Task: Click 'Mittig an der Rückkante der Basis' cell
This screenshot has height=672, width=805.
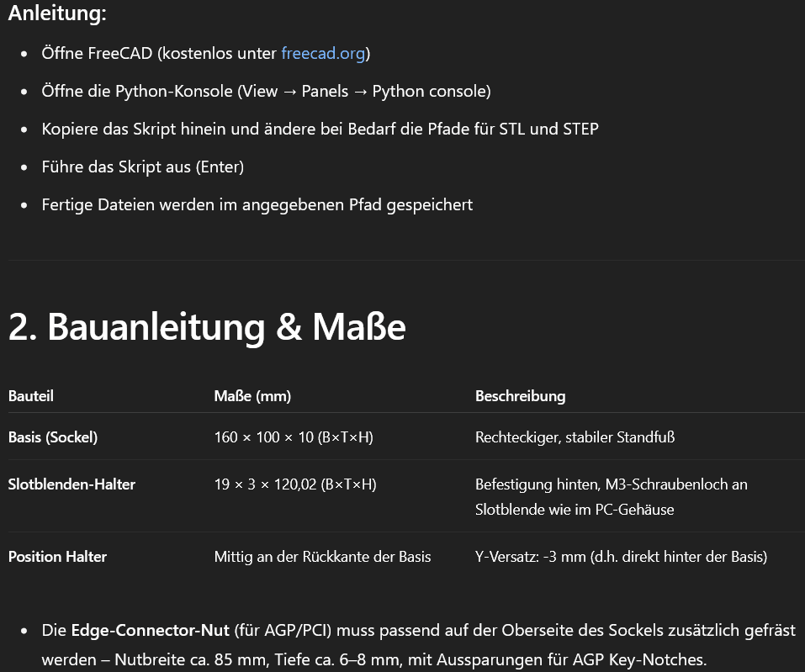Action: point(322,557)
